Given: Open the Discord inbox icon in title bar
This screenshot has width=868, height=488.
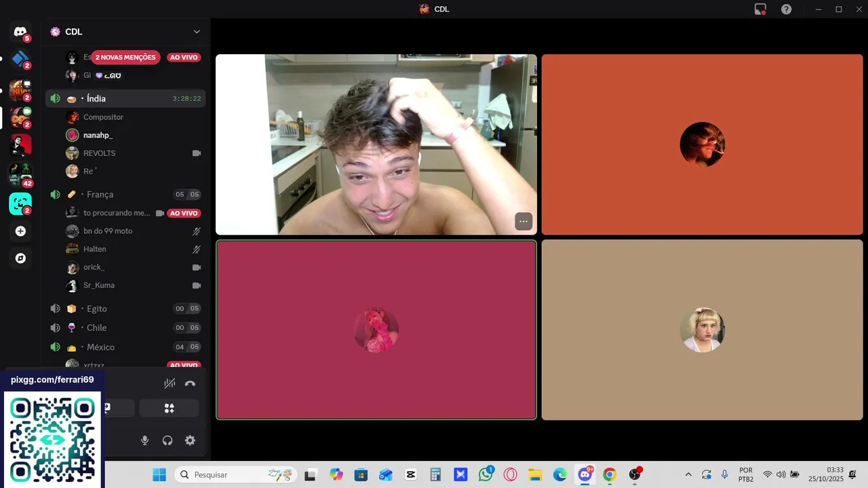Looking at the screenshot, I should 760,9.
